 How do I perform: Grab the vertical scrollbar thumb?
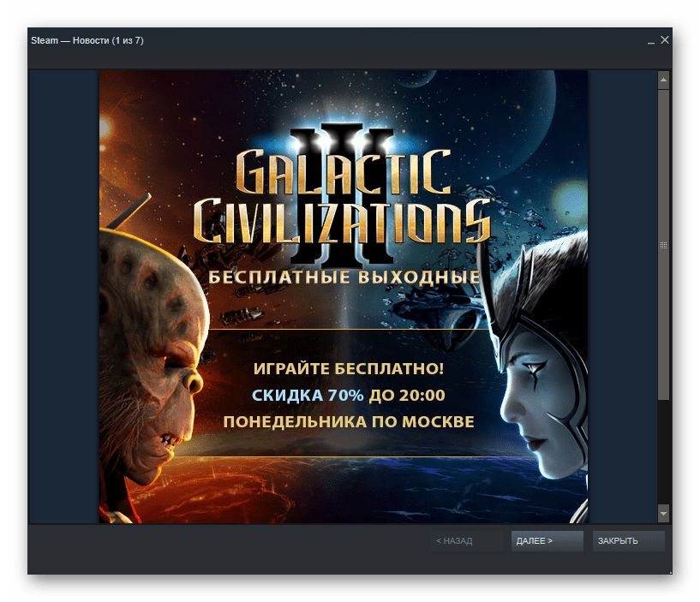click(663, 245)
